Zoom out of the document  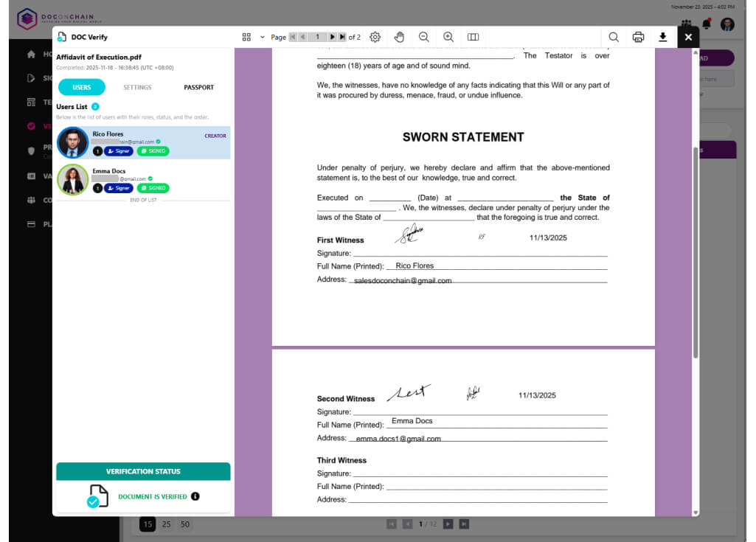coord(424,37)
